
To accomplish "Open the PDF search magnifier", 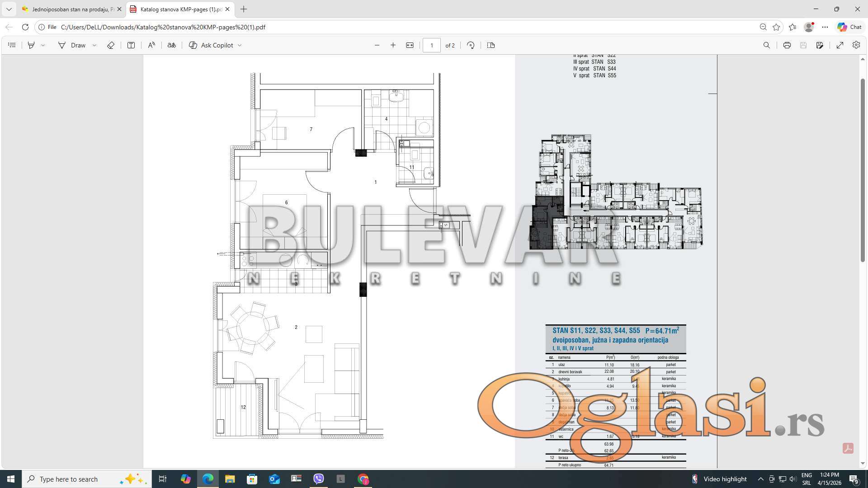I will click(766, 45).
